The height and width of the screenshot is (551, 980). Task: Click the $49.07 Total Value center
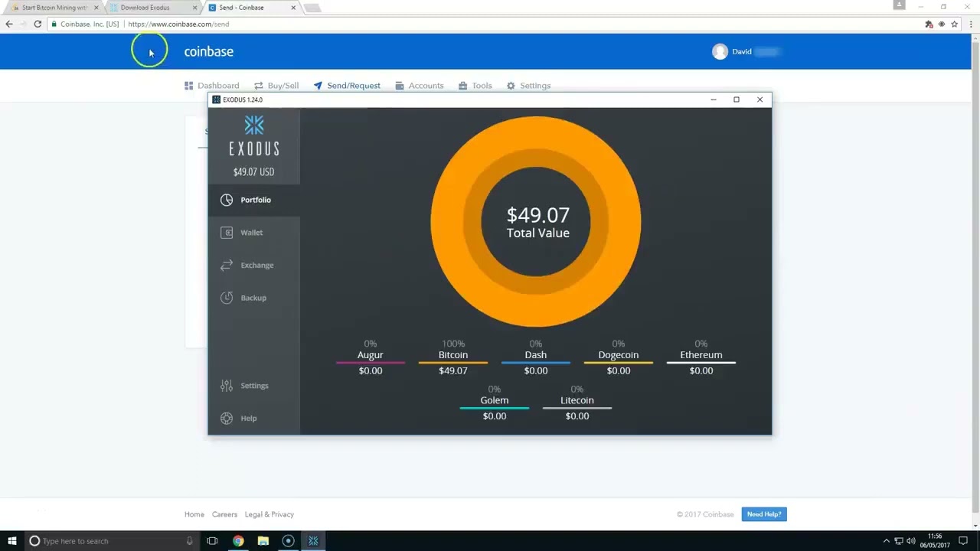click(538, 222)
